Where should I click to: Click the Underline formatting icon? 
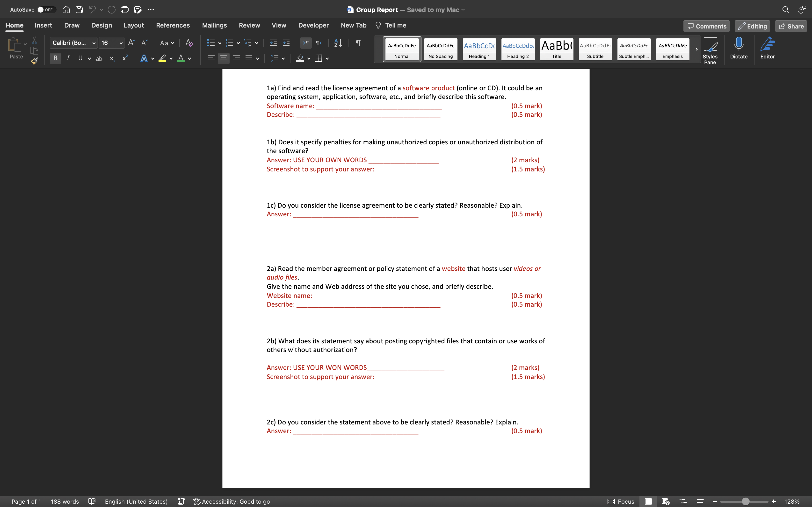80,58
